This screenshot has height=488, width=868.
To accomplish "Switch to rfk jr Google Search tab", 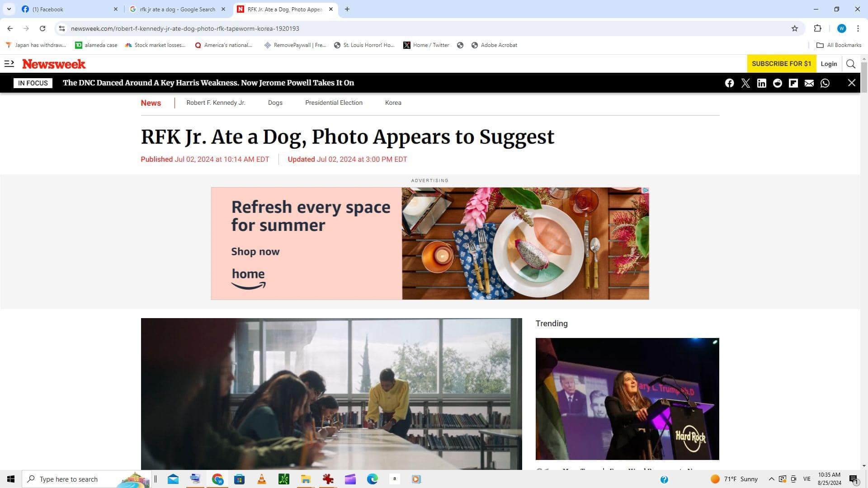I will (177, 9).
